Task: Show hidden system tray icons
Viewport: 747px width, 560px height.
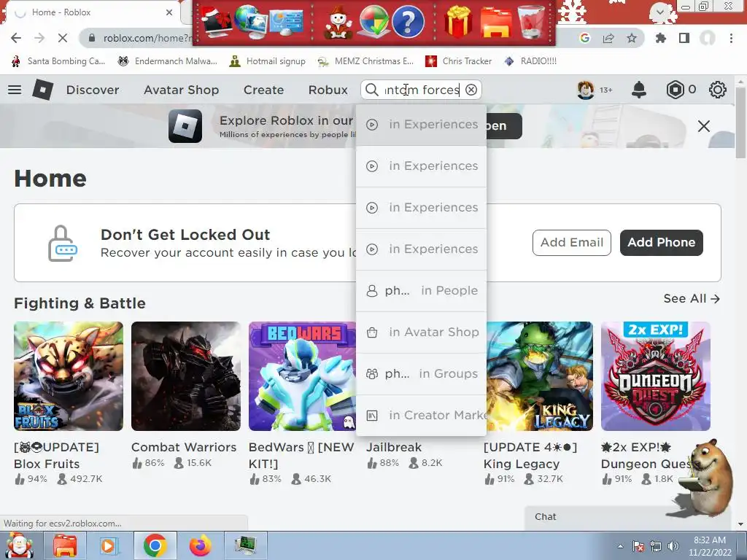Action: 620,546
